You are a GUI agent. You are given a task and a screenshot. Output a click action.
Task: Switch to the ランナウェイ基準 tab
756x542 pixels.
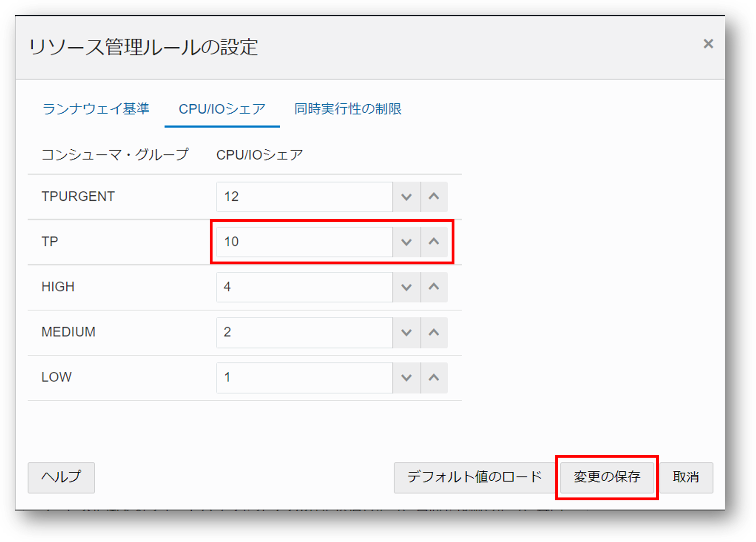(96, 109)
